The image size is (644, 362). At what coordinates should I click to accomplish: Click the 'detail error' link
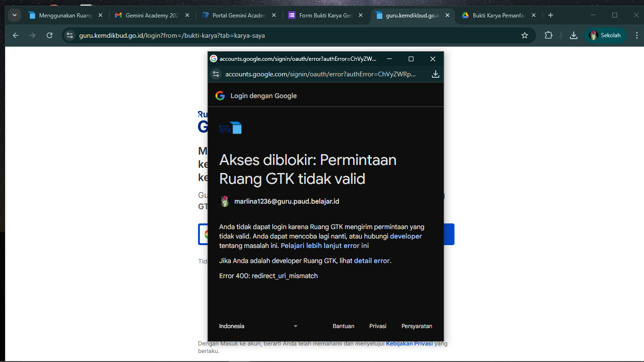coord(372,261)
